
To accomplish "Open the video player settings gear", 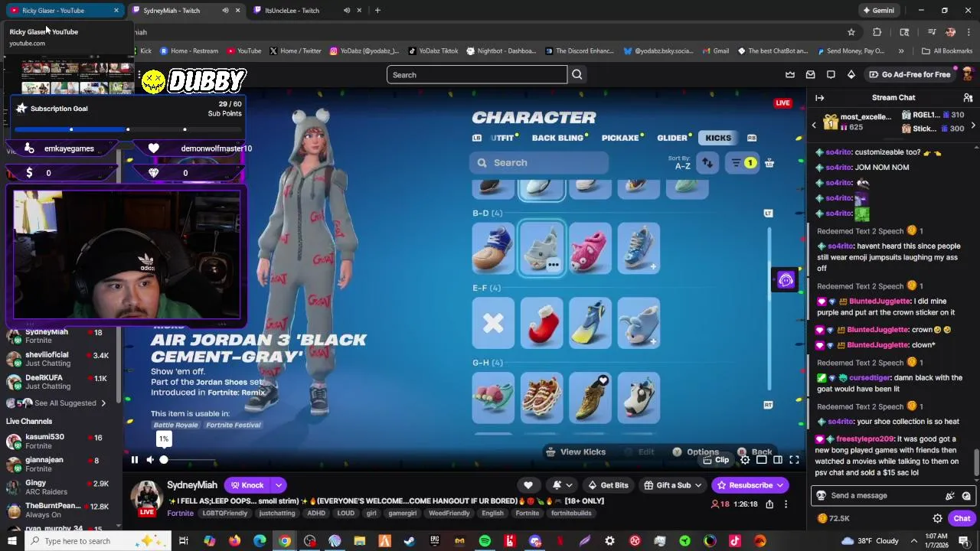I will click(x=745, y=460).
